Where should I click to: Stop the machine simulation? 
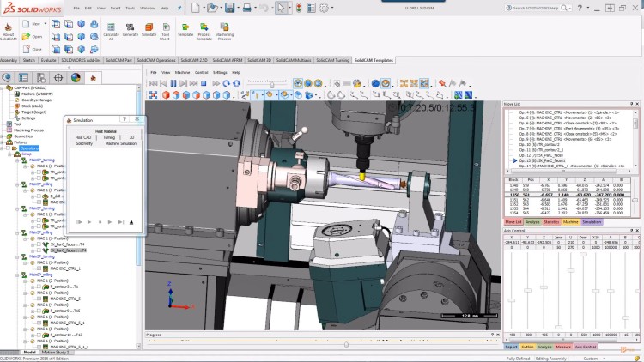[204, 83]
